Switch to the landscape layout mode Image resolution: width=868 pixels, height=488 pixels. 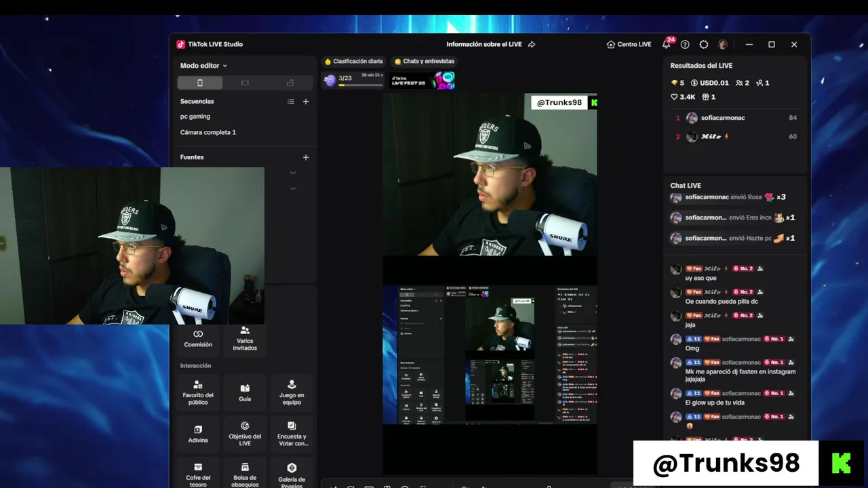pos(245,83)
